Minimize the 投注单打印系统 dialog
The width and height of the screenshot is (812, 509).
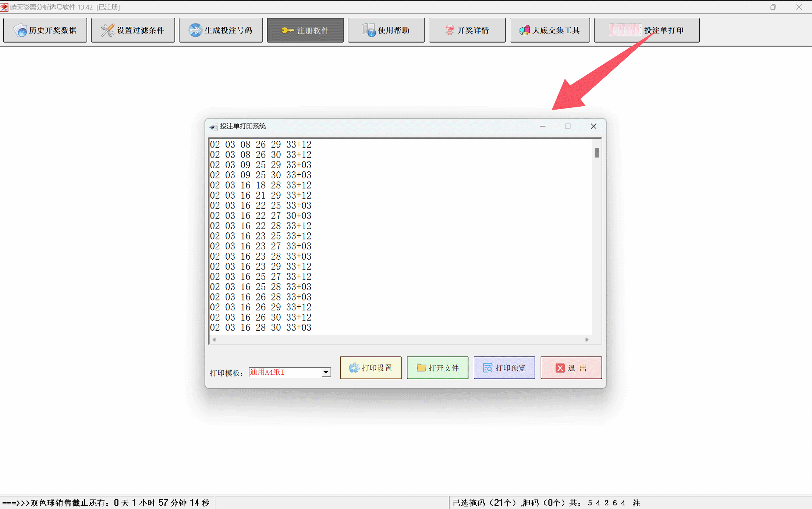[x=542, y=126]
